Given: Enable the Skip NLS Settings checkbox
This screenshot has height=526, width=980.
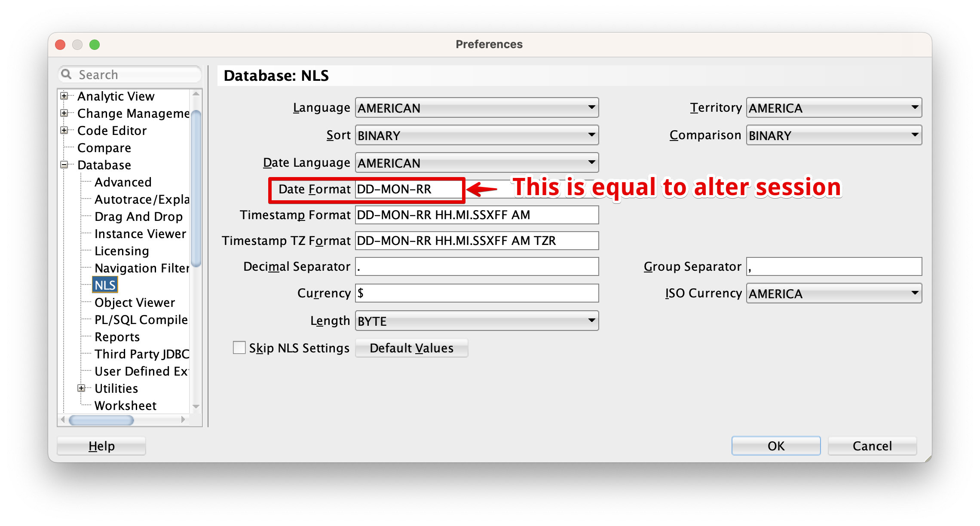Looking at the screenshot, I should click(x=239, y=348).
